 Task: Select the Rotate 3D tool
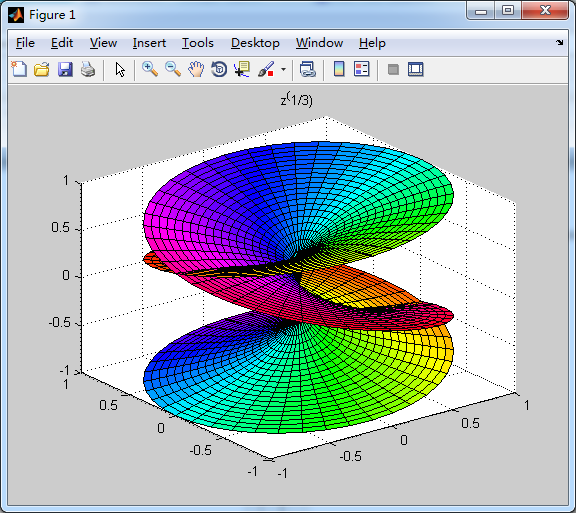coord(219,69)
